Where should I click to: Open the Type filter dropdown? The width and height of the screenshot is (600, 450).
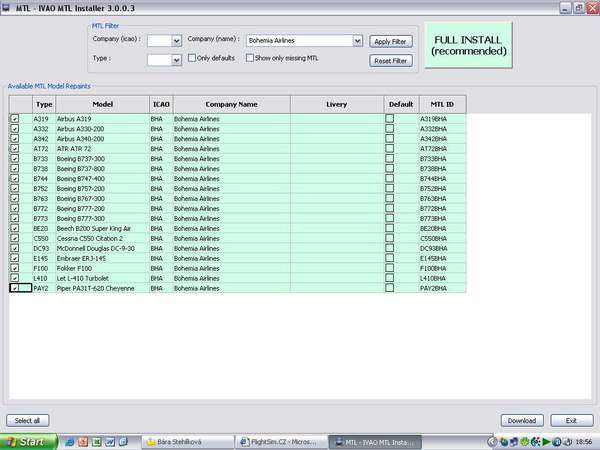[176, 60]
